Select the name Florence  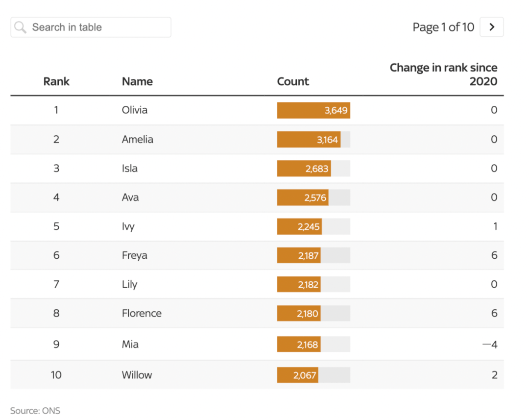pos(142,313)
